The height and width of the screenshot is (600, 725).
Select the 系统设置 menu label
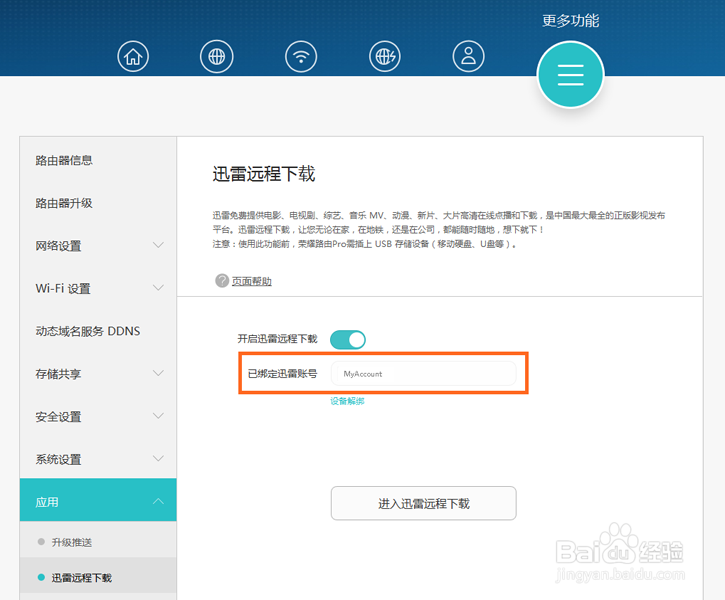point(58,459)
